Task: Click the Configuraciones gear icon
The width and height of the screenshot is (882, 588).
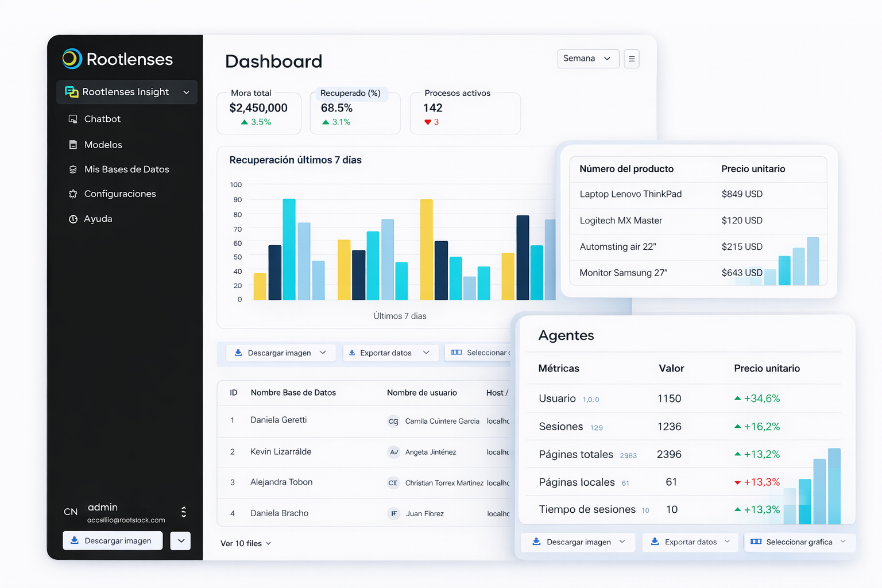Action: pos(73,194)
